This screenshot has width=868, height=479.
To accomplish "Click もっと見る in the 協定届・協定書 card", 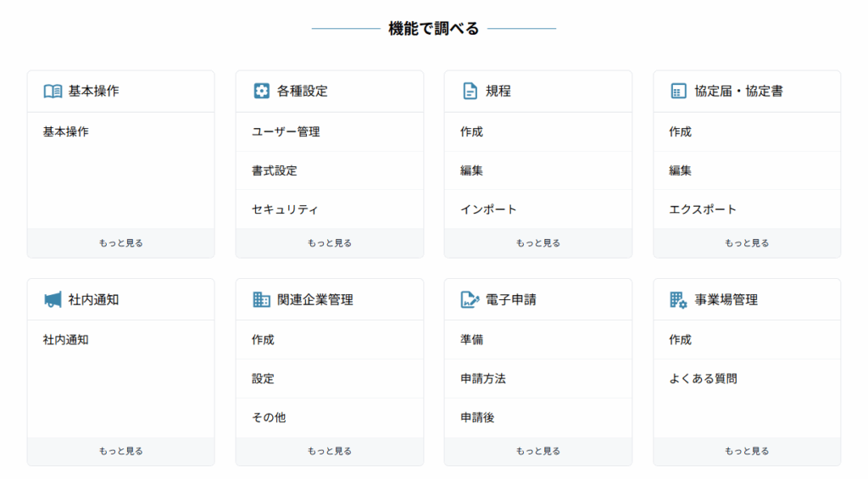I will pos(747,243).
